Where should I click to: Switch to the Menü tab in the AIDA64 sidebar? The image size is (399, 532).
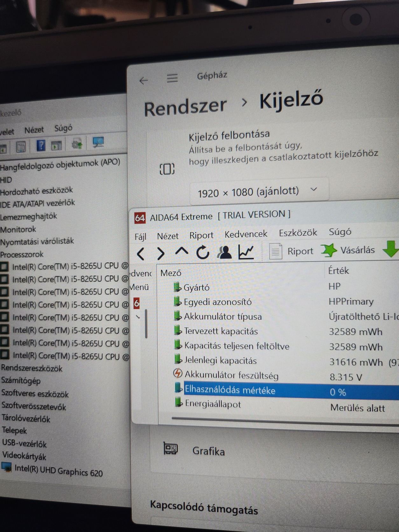coord(140,287)
